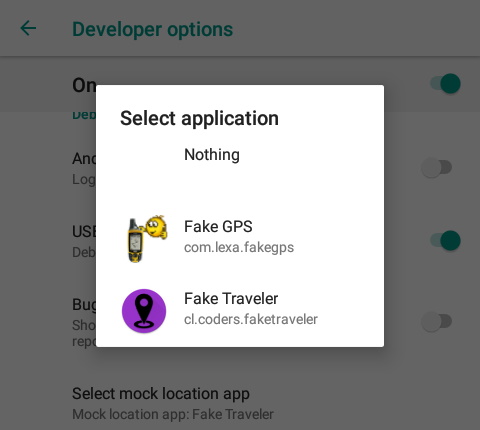The width and height of the screenshot is (480, 430).
Task: Tap the com.lexa.fakegps package name
Action: [239, 248]
